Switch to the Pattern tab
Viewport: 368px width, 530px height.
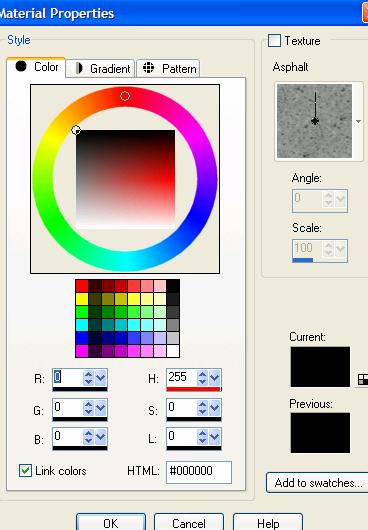[168, 69]
